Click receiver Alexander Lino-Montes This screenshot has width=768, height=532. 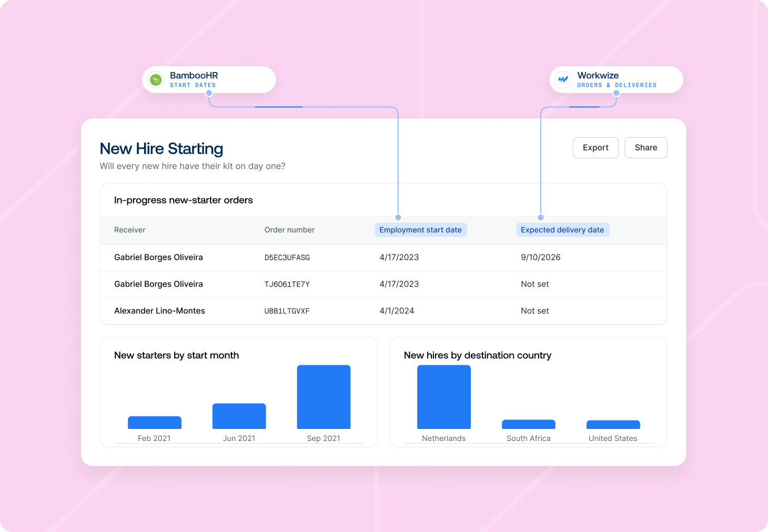coord(159,311)
